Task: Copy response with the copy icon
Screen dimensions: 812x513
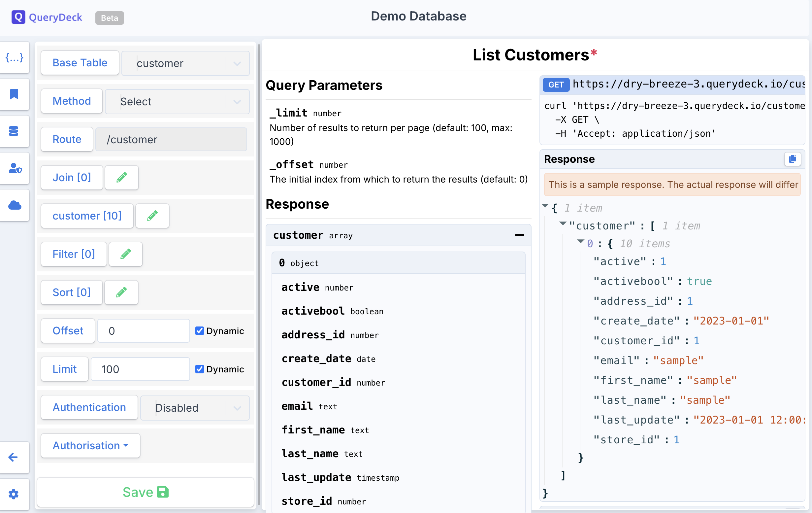Action: point(792,159)
